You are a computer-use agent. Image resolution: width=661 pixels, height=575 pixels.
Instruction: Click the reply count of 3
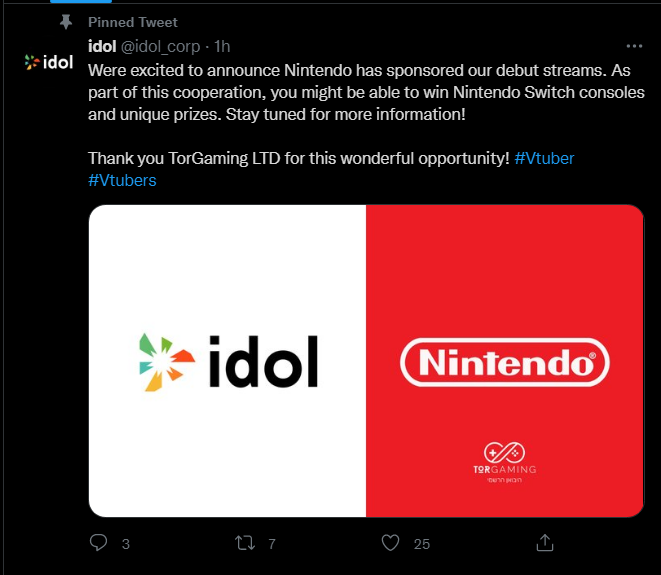126,544
